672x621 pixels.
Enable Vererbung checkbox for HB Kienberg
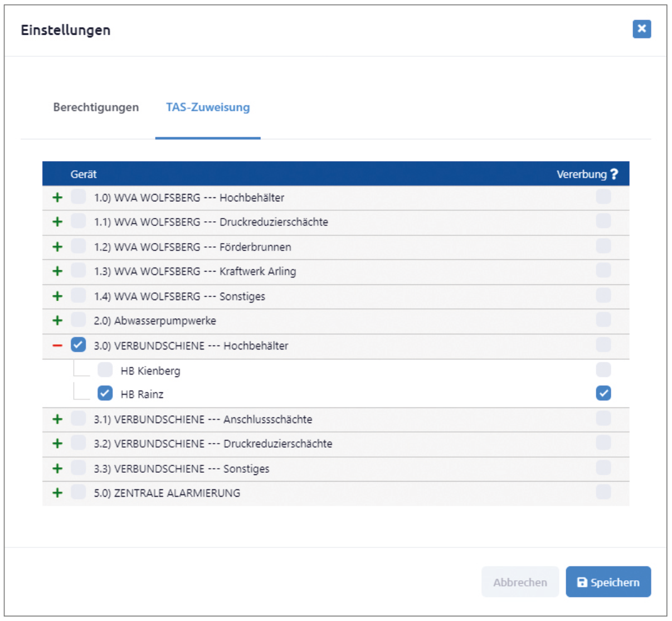click(x=603, y=370)
